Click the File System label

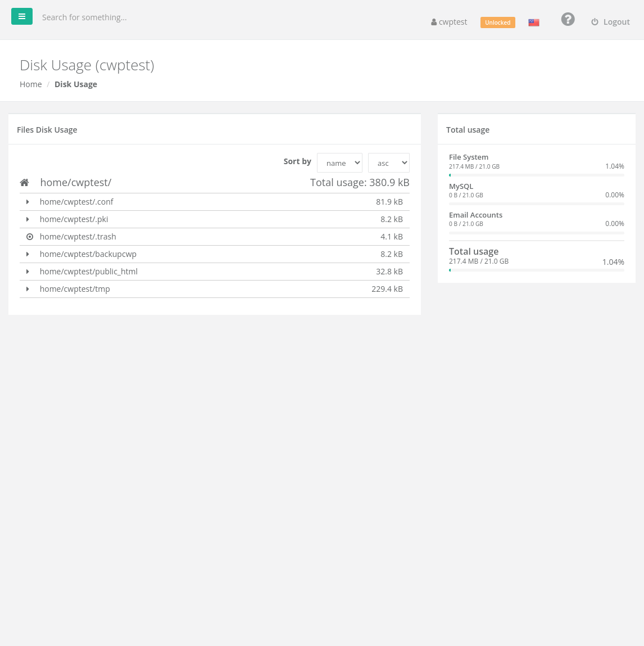click(469, 157)
